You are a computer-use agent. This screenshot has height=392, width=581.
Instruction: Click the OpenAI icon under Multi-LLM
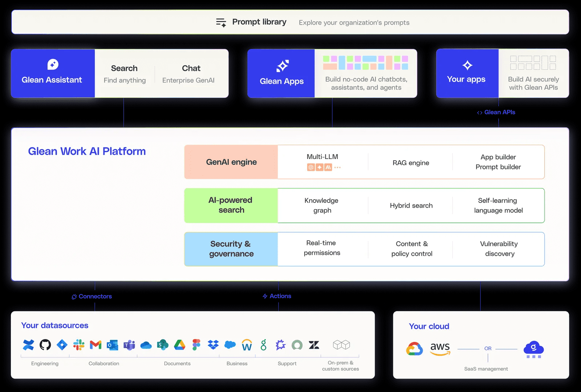pos(311,167)
